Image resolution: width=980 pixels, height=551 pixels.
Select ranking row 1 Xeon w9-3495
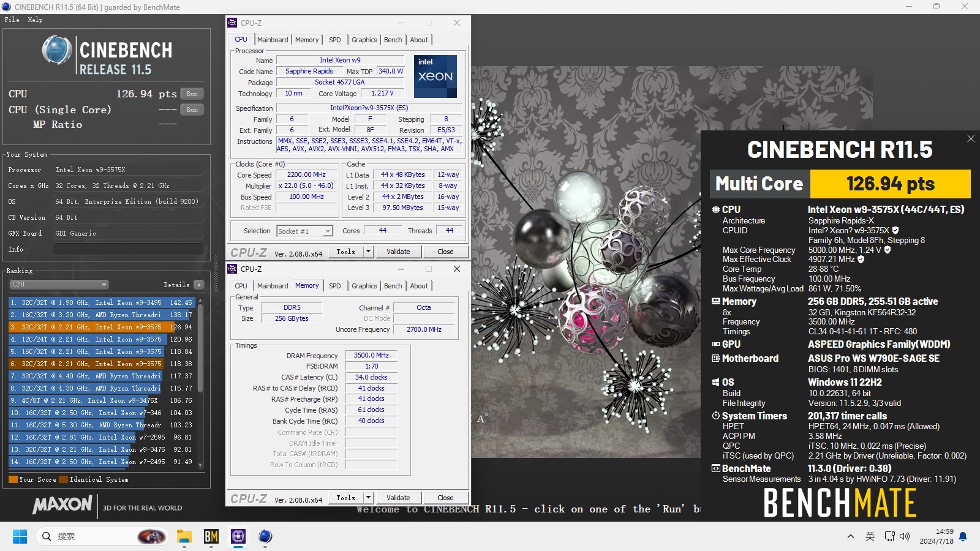click(x=102, y=302)
